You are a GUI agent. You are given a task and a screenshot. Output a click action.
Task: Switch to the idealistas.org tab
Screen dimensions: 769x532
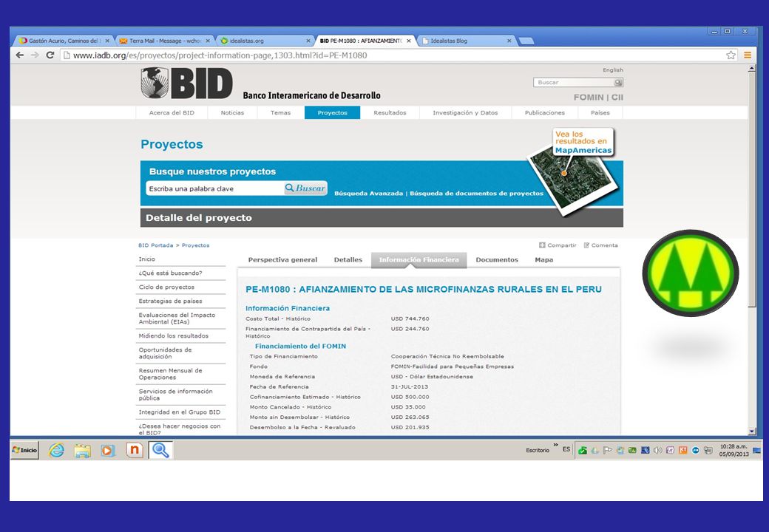coord(265,41)
